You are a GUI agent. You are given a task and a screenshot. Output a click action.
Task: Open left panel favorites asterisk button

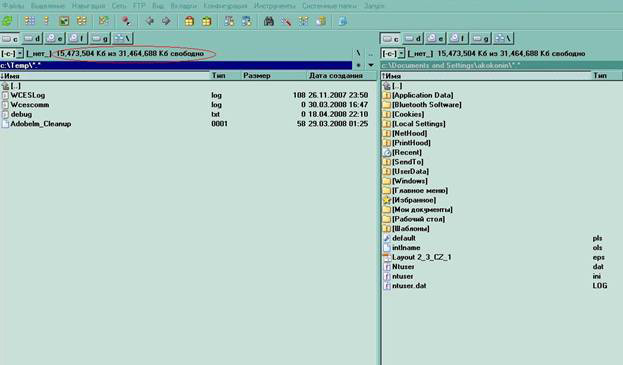coord(358,65)
